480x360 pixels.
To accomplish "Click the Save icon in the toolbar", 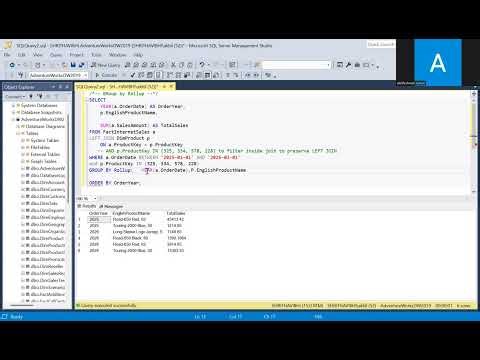I will pos(73,65).
